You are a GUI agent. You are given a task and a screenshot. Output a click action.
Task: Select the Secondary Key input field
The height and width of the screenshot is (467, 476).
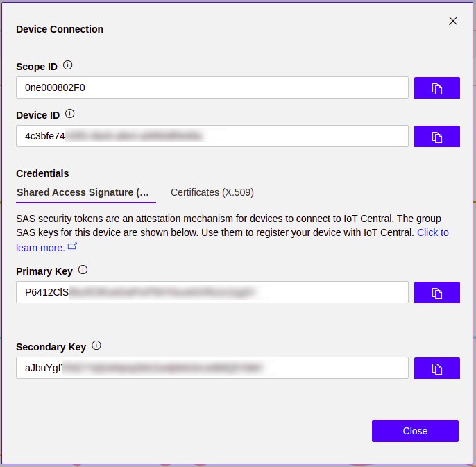(x=212, y=368)
